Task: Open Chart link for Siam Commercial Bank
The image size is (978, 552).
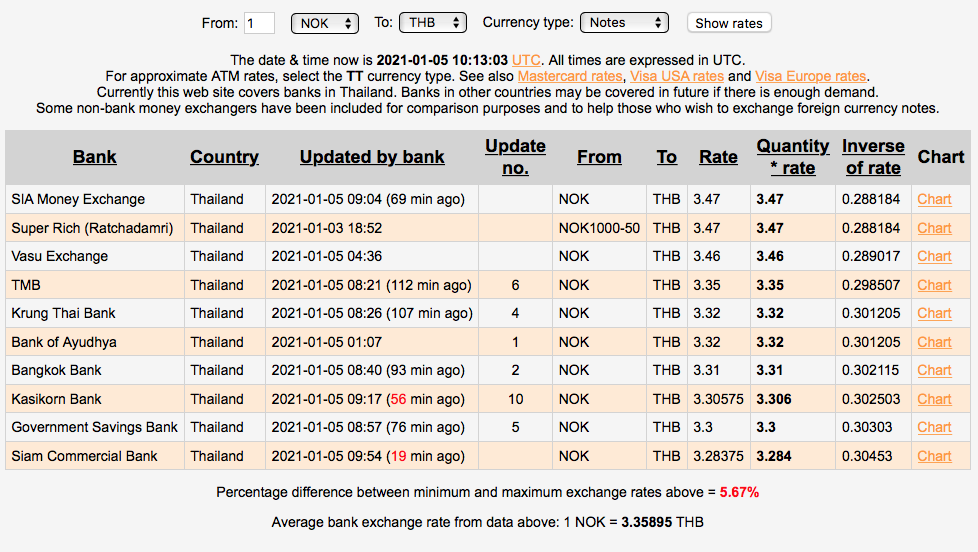Action: 934,456
